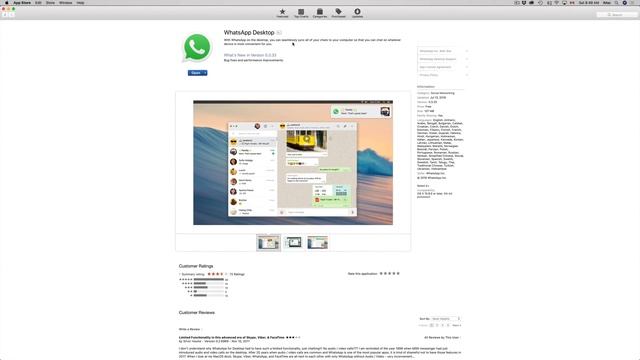Image resolution: width=640 pixels, height=360 pixels.
Task: Open the Help menu
Action: 80,2
